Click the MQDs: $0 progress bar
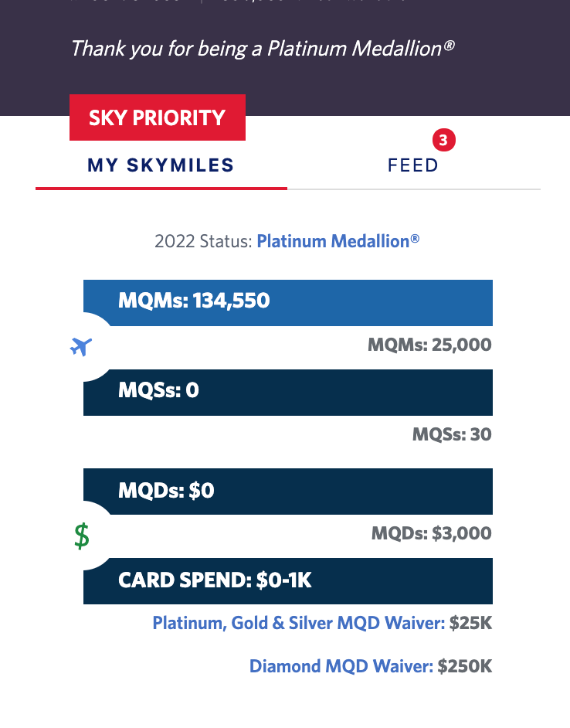 (x=287, y=492)
